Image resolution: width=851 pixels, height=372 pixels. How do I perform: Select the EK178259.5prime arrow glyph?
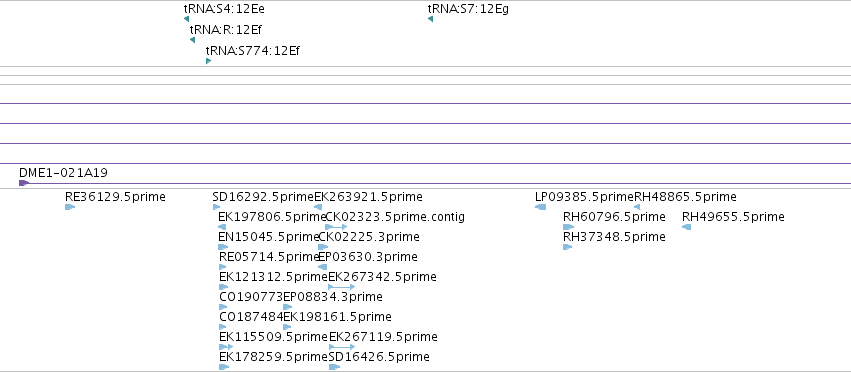[224, 367]
